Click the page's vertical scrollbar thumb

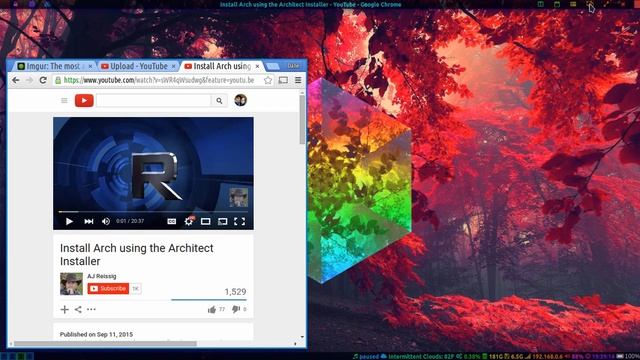302,120
